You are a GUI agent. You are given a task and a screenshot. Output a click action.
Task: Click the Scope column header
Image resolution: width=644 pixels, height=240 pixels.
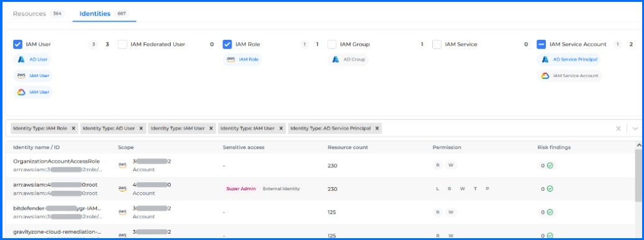point(125,147)
